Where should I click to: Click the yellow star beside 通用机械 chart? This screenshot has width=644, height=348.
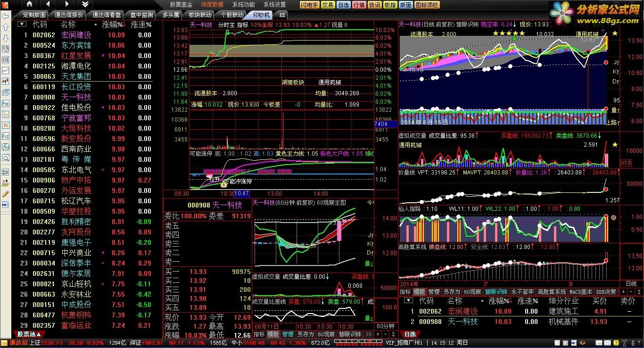click(x=614, y=144)
